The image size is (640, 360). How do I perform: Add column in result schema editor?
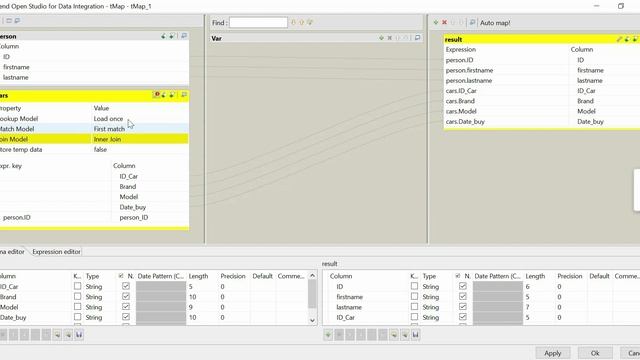(x=328, y=335)
